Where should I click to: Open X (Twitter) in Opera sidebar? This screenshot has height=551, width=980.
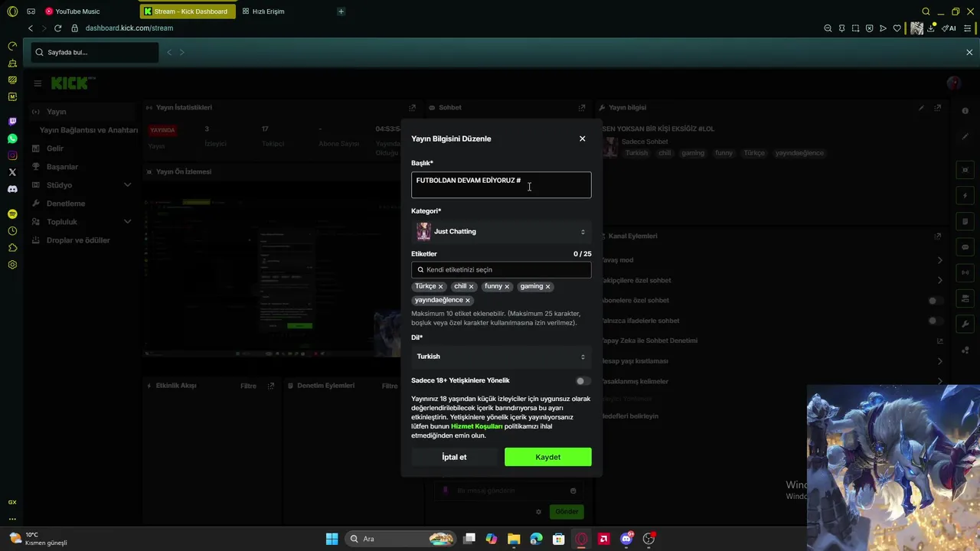pos(12,172)
